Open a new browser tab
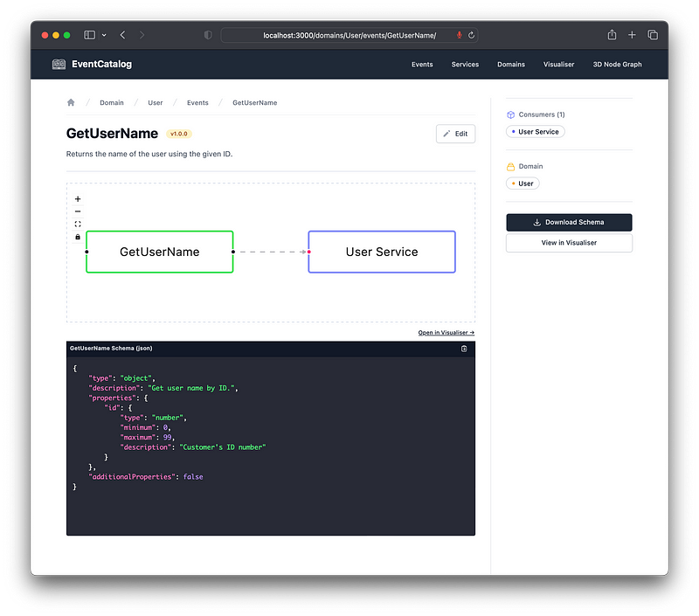Image resolution: width=699 pixels, height=616 pixels. click(x=632, y=35)
